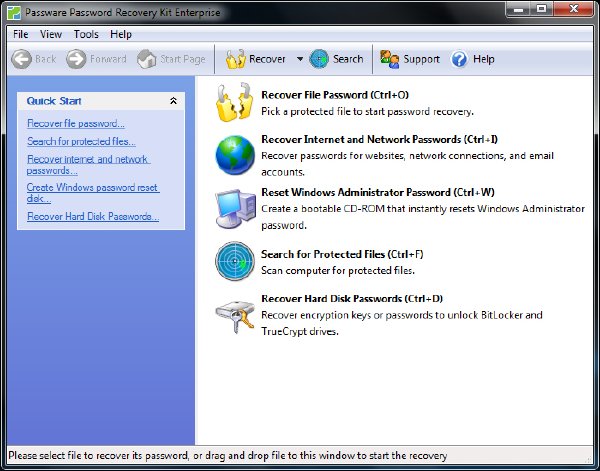Screen dimensions: 600x471
Task: Click the radar Search for Protected Files icon
Action: pos(235,261)
